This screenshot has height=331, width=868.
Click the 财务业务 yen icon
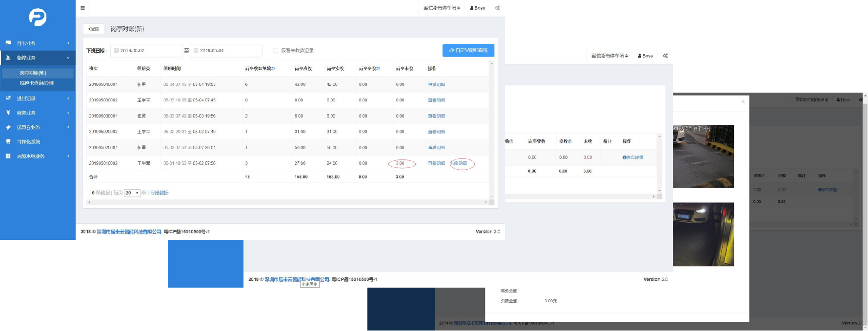pos(8,113)
